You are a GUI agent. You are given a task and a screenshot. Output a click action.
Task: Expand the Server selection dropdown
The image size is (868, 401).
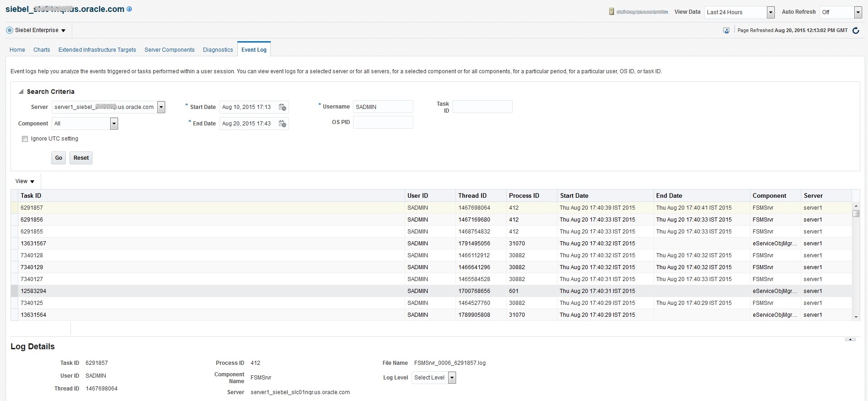161,107
